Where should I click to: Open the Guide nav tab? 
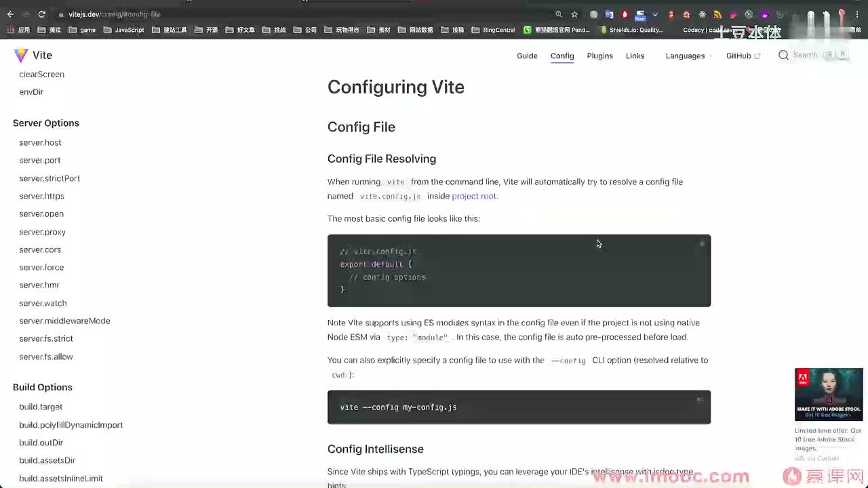pyautogui.click(x=527, y=56)
